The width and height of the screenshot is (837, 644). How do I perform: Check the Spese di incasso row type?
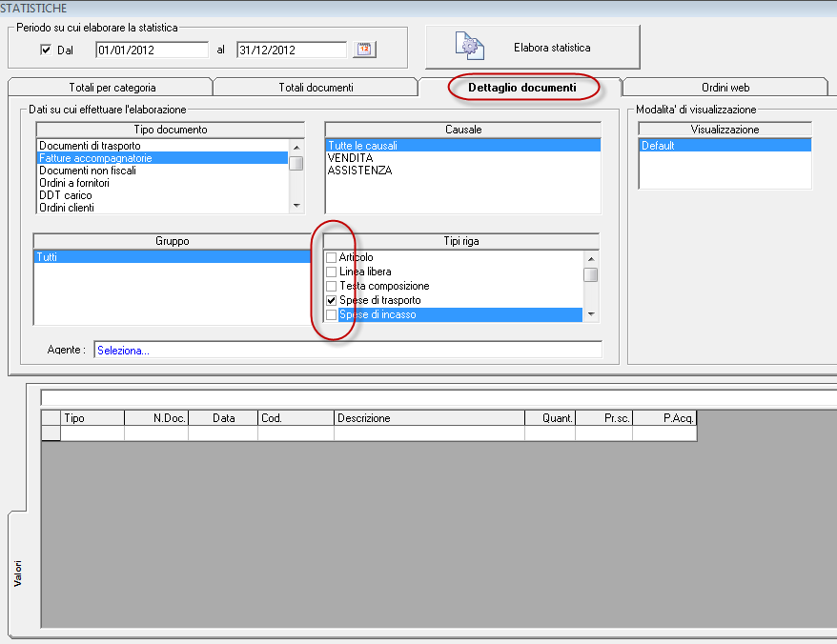pos(331,314)
